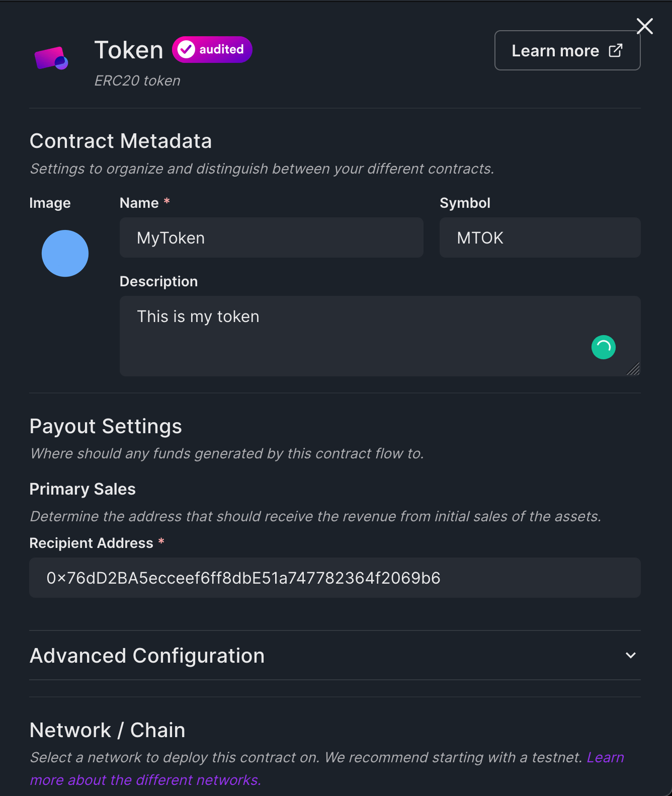672x796 pixels.
Task: Click the audited verification badge
Action: [x=212, y=49]
